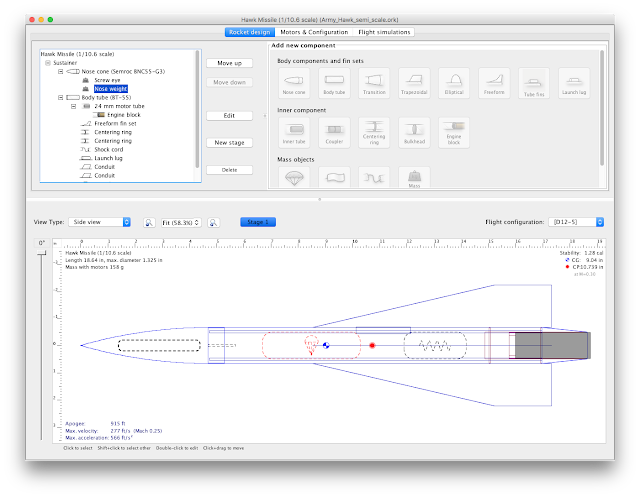Viewport: 640px width, 497px height.
Task: Click the Add new component panel scrollbar
Action: click(x=602, y=108)
